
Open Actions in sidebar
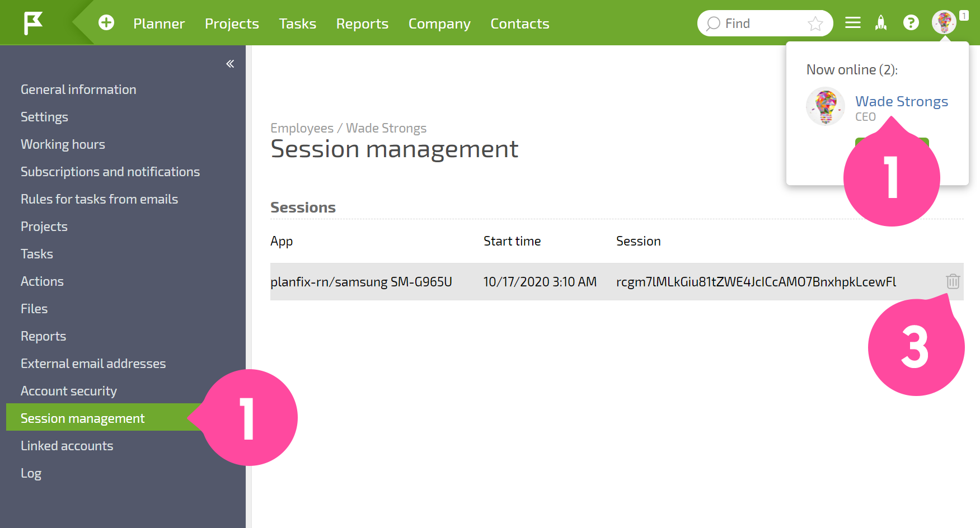point(42,281)
